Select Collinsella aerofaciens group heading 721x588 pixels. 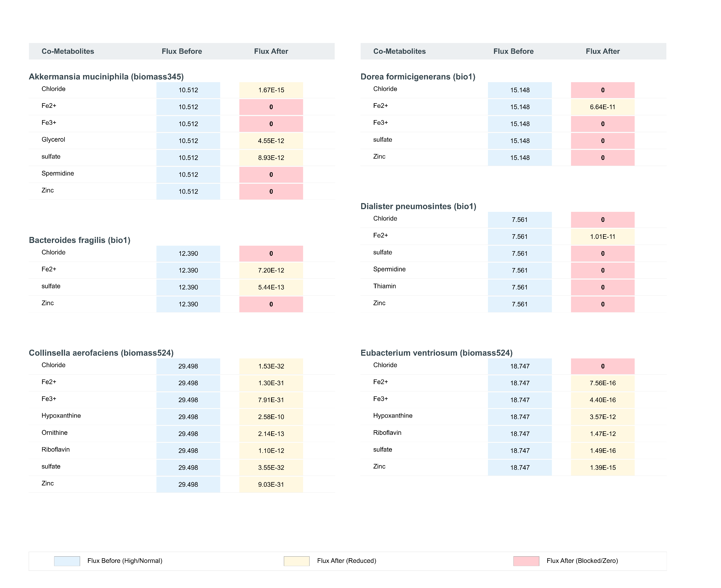pyautogui.click(x=101, y=353)
